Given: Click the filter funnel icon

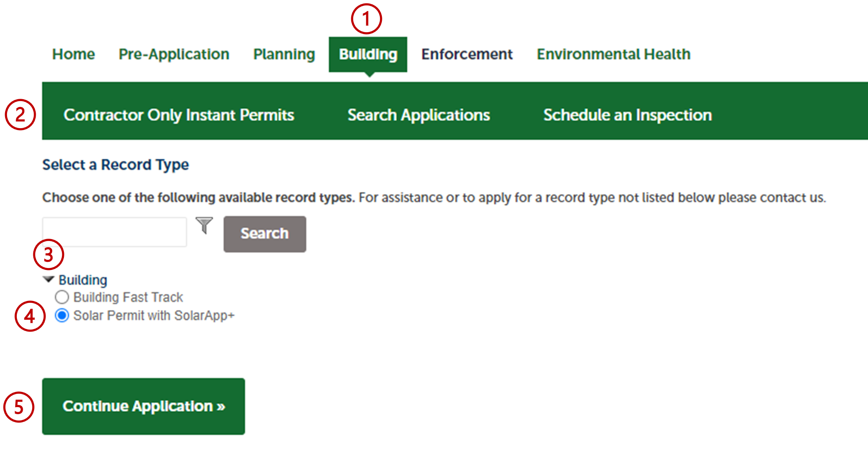Looking at the screenshot, I should coord(204,225).
